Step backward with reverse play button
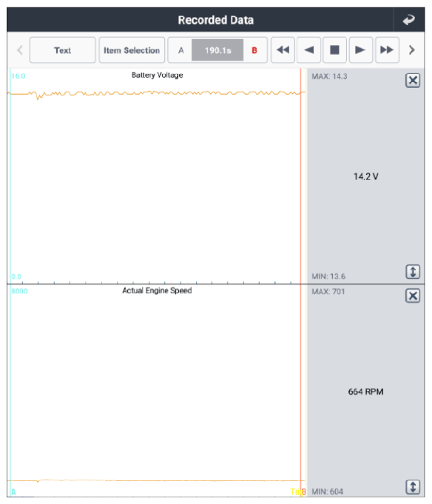Viewport: 432px width, 504px height. click(308, 50)
